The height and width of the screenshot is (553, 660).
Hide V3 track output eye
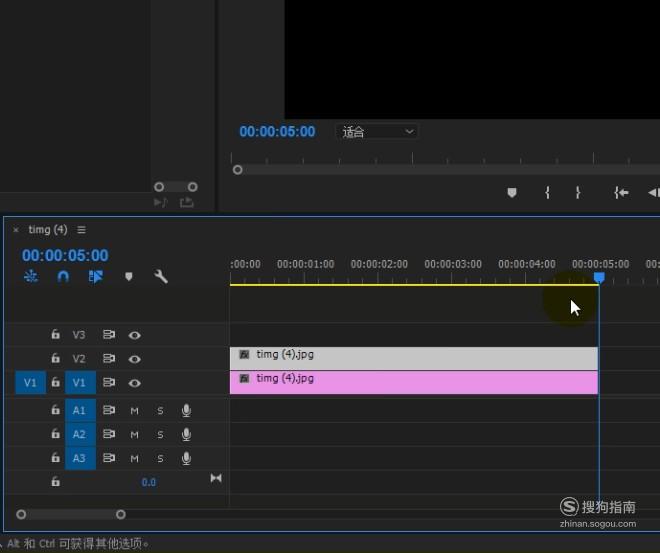click(x=135, y=335)
